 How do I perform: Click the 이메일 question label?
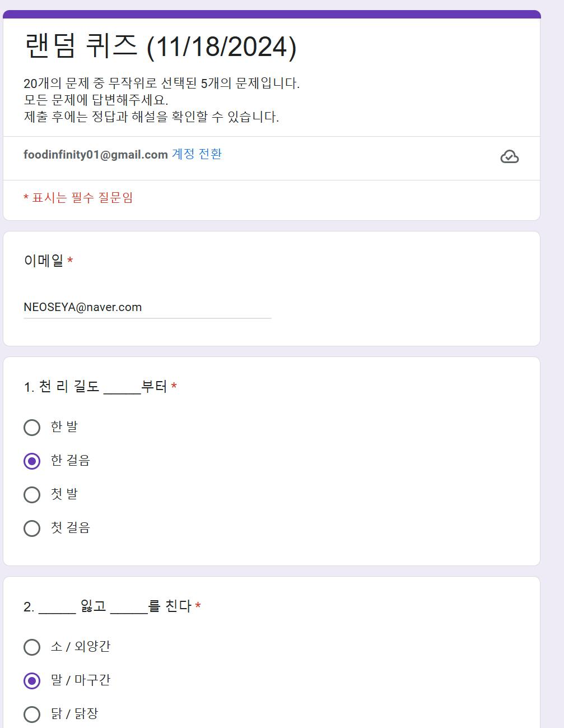(x=44, y=261)
